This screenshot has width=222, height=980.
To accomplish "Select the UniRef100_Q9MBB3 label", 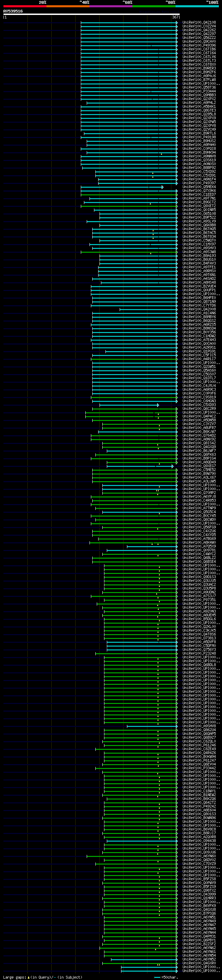I will 199,95.
